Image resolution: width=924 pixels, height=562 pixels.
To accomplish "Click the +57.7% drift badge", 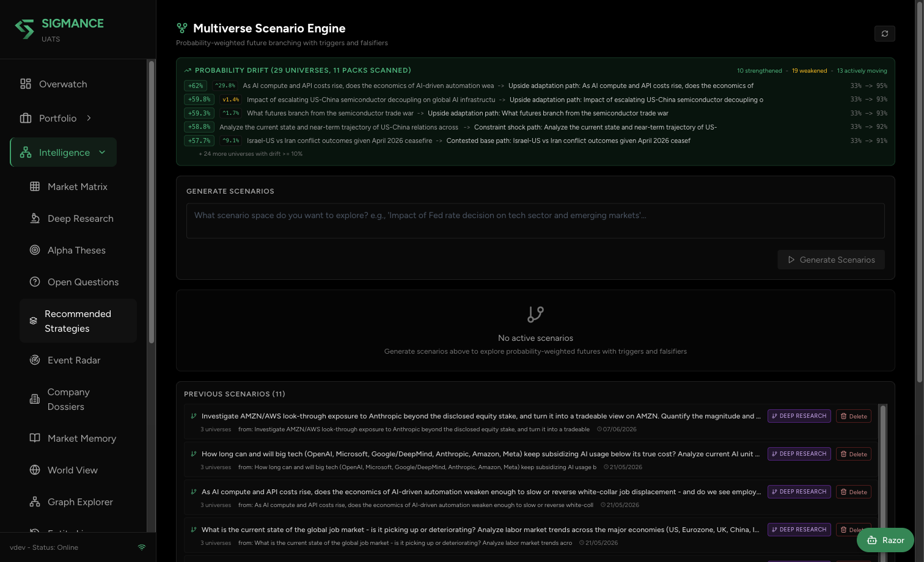I will pyautogui.click(x=199, y=140).
